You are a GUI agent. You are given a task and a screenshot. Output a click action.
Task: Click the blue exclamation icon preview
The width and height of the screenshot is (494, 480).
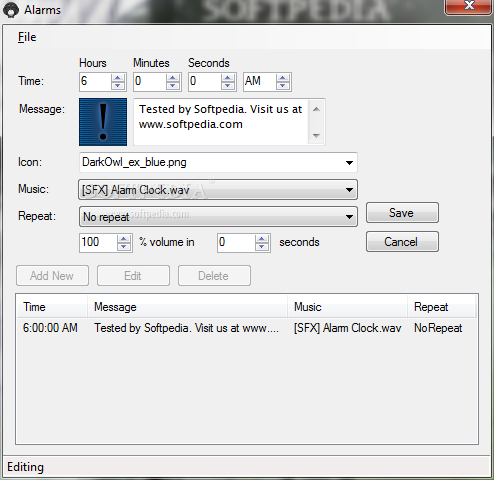[103, 122]
